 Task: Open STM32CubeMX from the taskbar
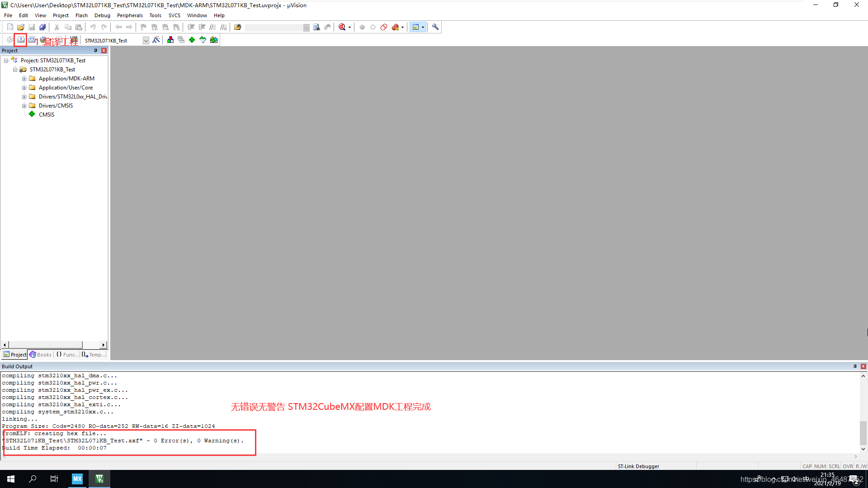(x=77, y=479)
